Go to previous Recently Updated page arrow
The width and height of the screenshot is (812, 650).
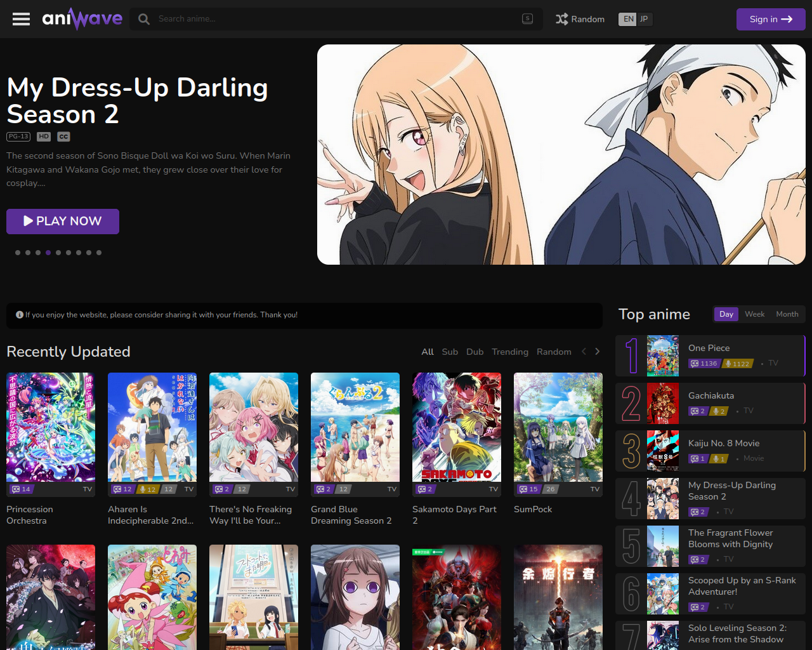pyautogui.click(x=584, y=352)
